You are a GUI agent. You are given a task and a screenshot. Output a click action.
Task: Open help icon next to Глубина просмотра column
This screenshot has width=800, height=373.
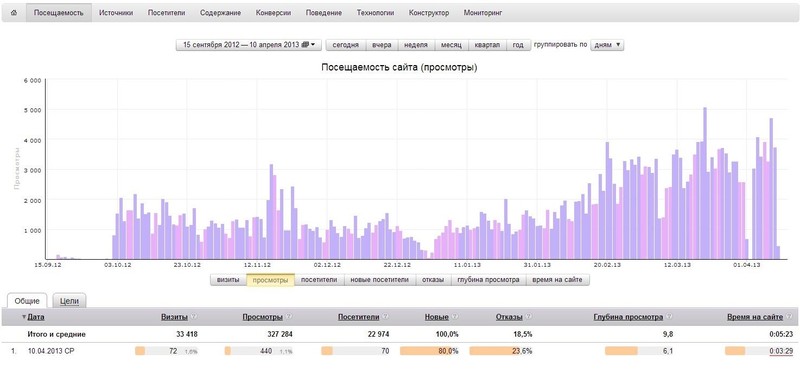tap(669, 317)
